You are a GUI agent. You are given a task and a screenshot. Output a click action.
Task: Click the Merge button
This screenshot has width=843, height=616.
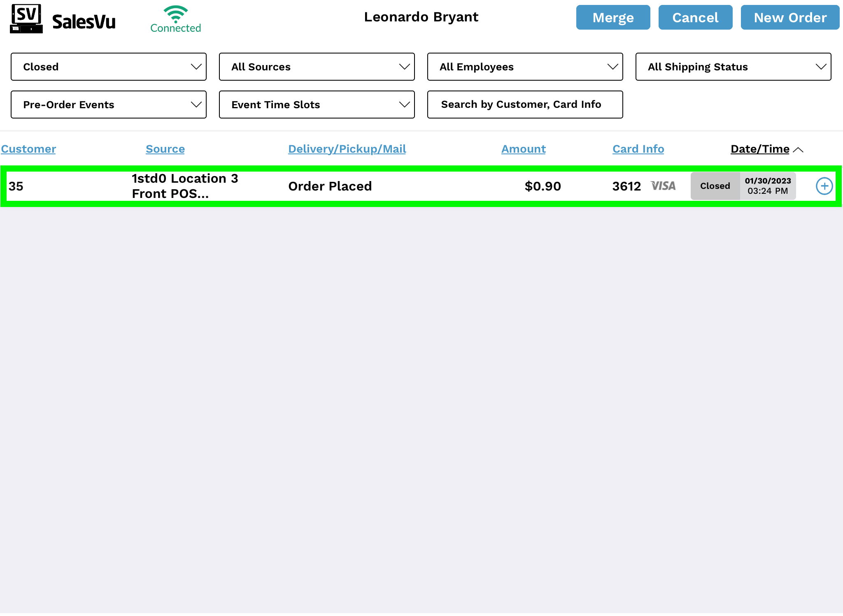click(613, 18)
